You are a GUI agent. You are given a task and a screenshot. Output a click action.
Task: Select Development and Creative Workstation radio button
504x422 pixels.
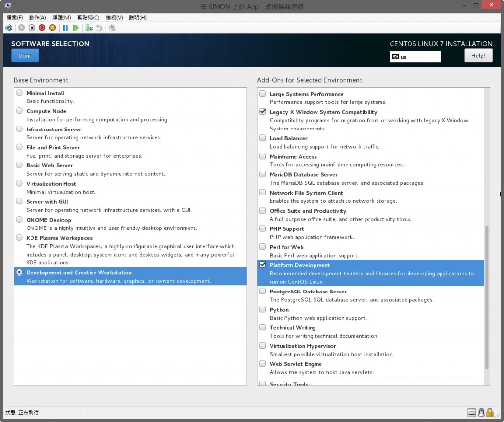tap(19, 272)
